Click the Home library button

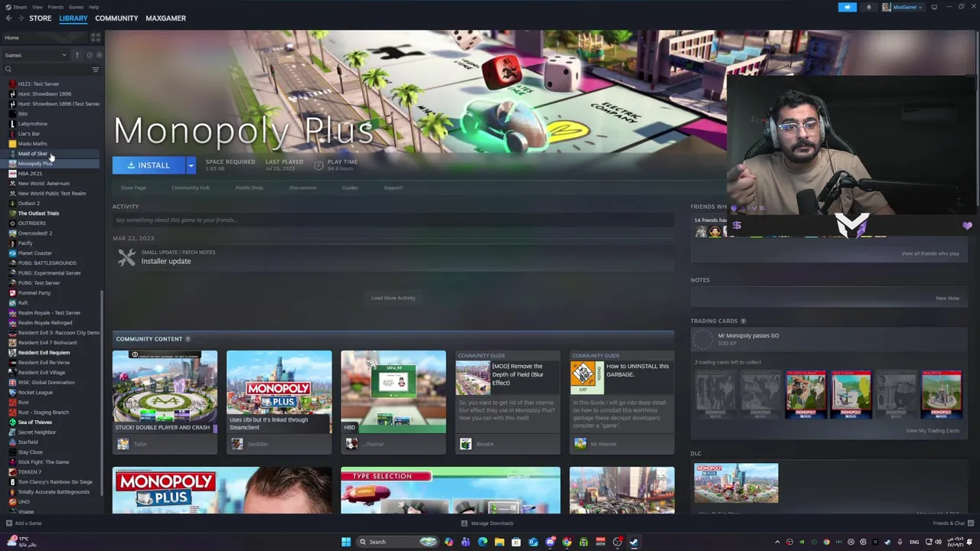pos(46,37)
